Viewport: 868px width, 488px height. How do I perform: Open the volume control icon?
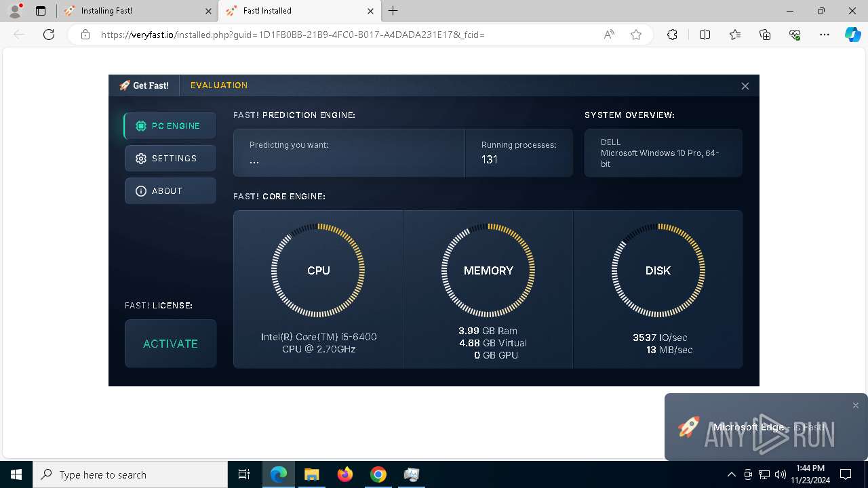coord(781,474)
